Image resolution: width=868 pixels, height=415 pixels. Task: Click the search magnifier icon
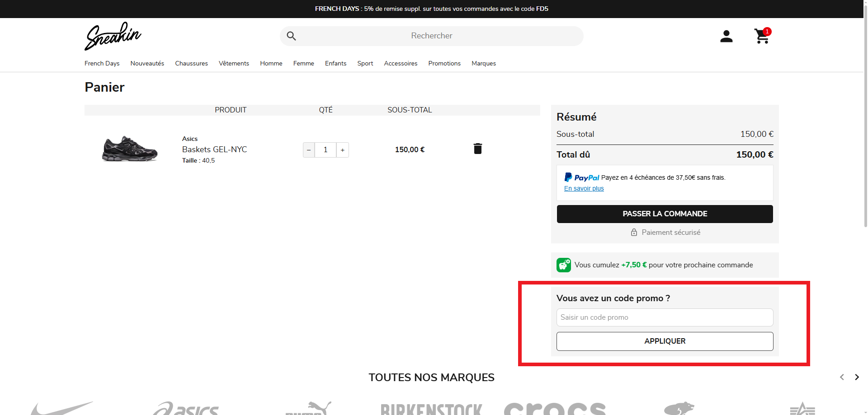291,36
